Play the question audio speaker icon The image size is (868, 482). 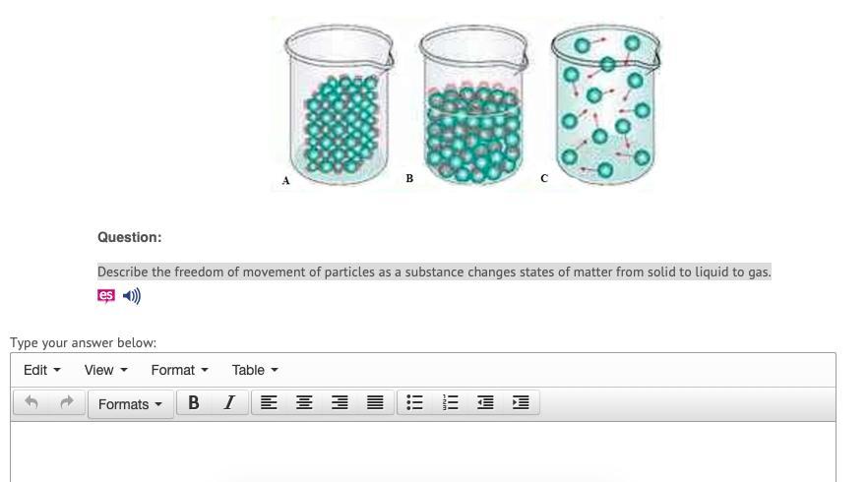[x=132, y=296]
